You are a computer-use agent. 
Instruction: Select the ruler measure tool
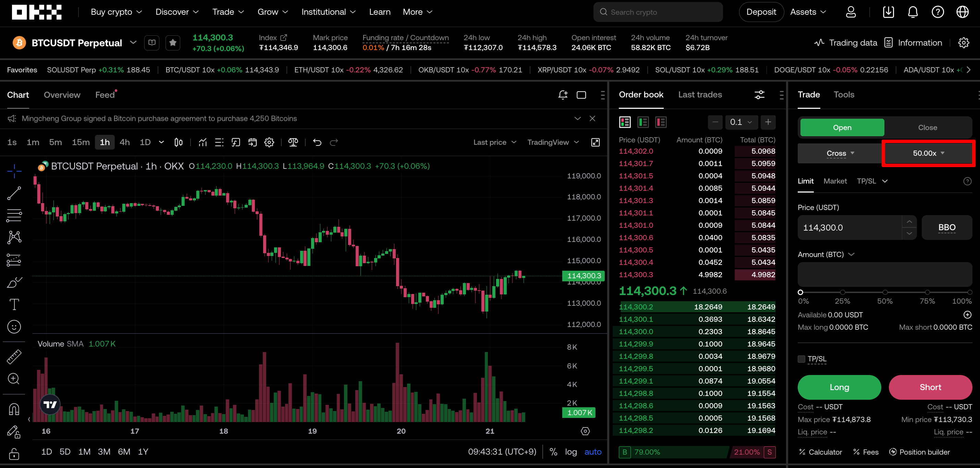tap(14, 356)
